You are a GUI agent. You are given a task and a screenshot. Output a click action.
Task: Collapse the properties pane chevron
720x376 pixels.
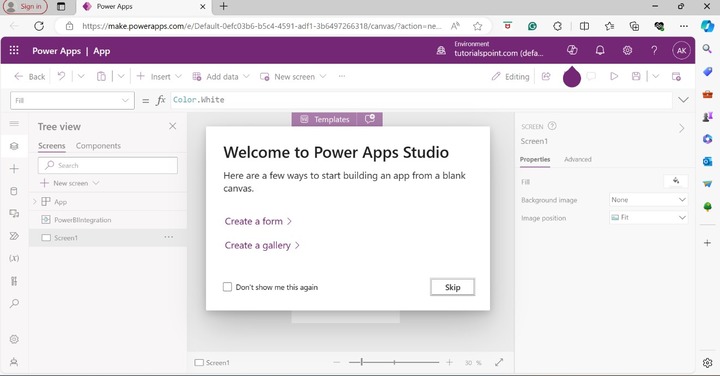681,129
